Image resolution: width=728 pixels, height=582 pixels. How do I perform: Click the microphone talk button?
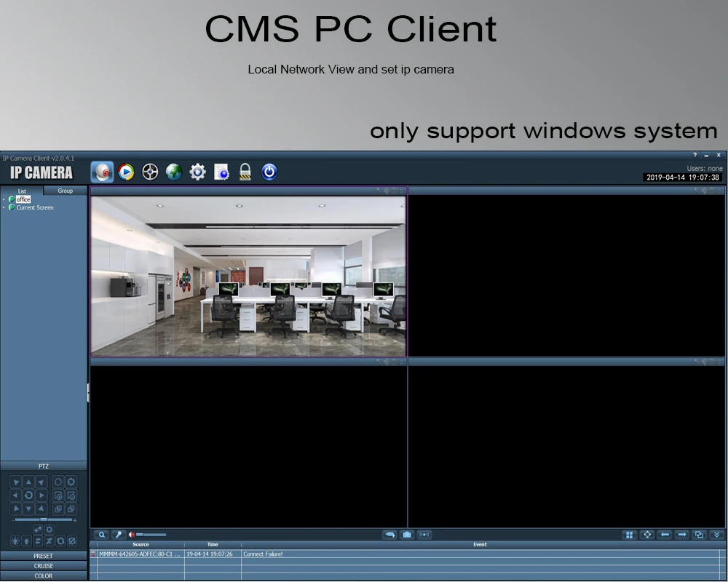pos(119,535)
